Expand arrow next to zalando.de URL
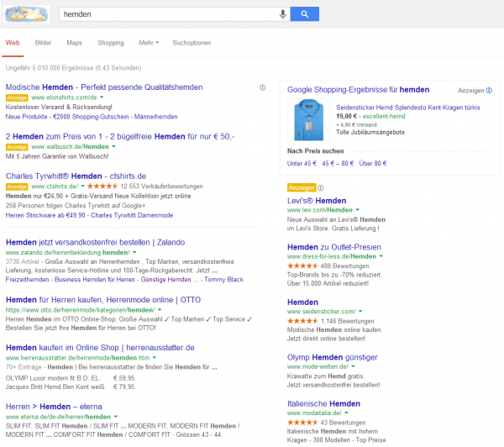Viewport: 504px width, 447px height. point(134,252)
